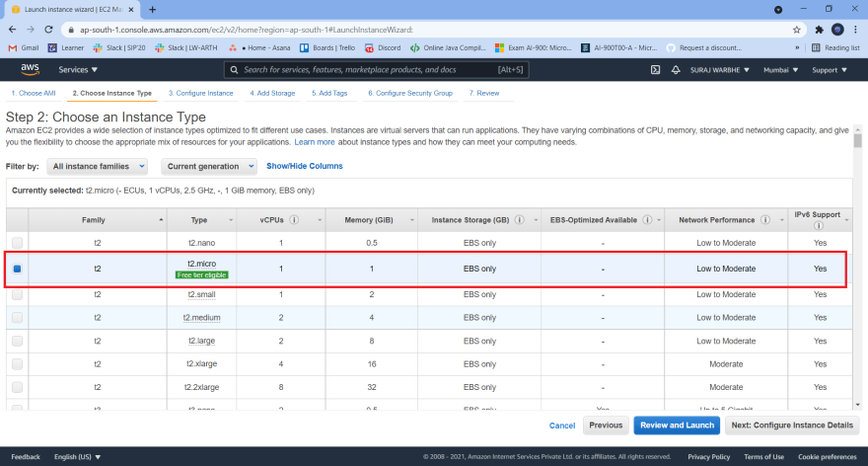View site lock information icon
The width and height of the screenshot is (868, 466).
pos(71,30)
